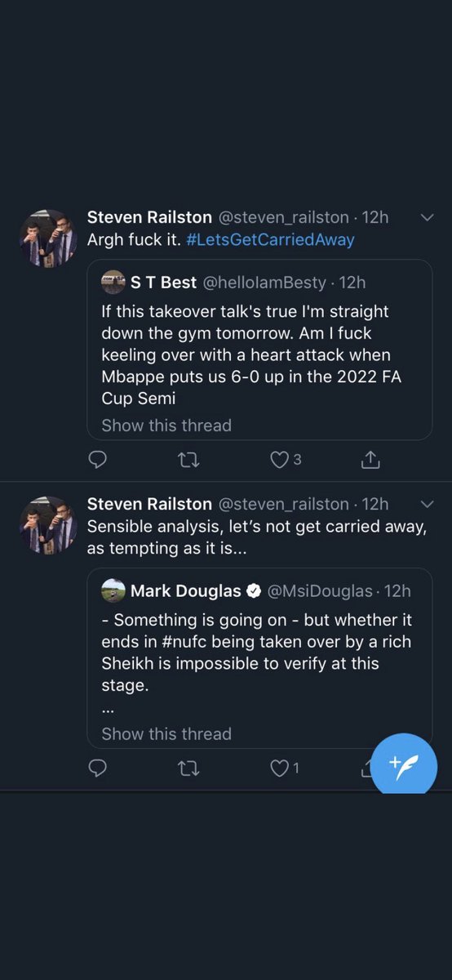Show this thread in Mark Douglas quote
This screenshot has height=980, width=452.
click(x=166, y=734)
